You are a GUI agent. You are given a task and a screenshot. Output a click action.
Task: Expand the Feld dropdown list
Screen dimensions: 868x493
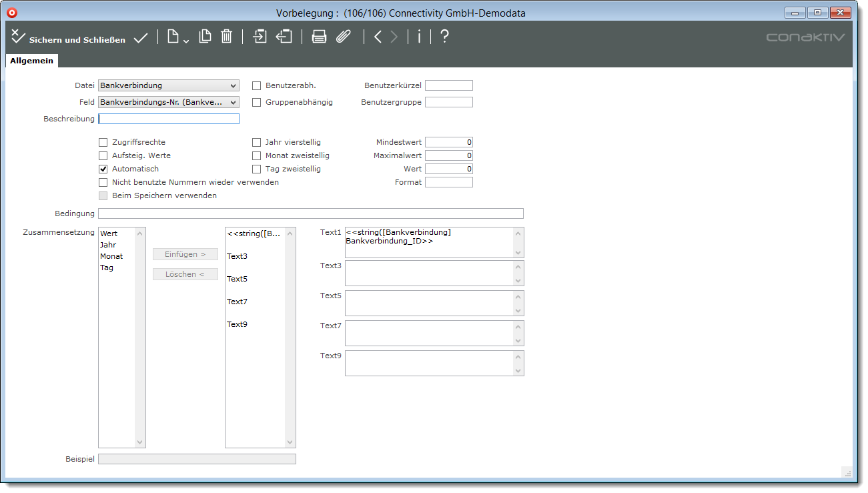click(x=168, y=102)
